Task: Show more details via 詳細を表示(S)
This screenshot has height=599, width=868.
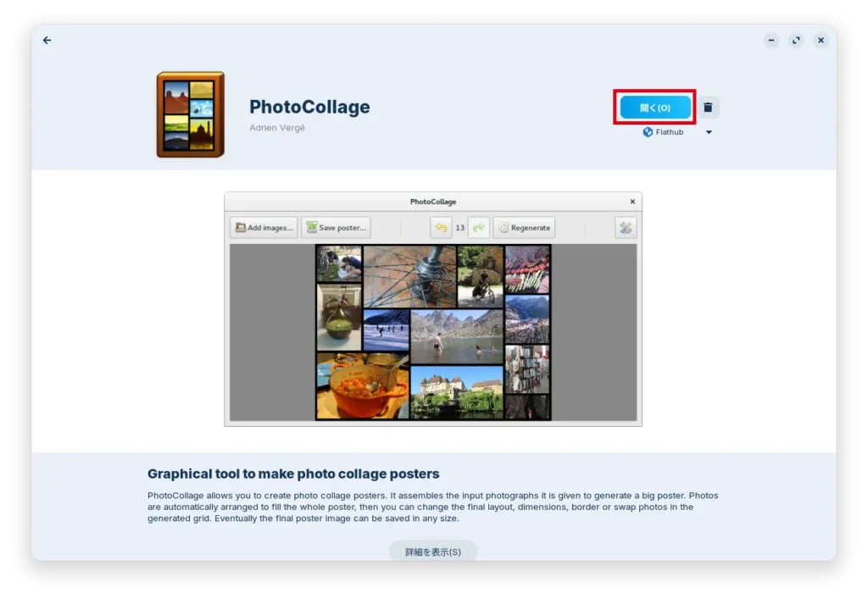Action: tap(432, 551)
